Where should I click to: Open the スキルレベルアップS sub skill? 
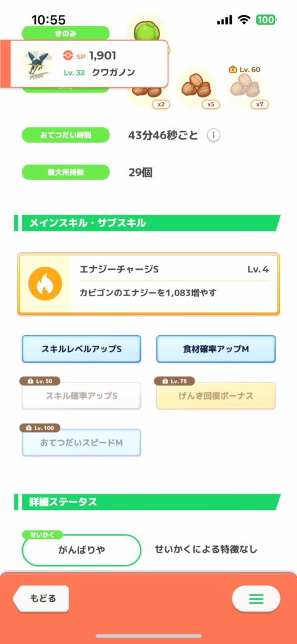point(81,349)
